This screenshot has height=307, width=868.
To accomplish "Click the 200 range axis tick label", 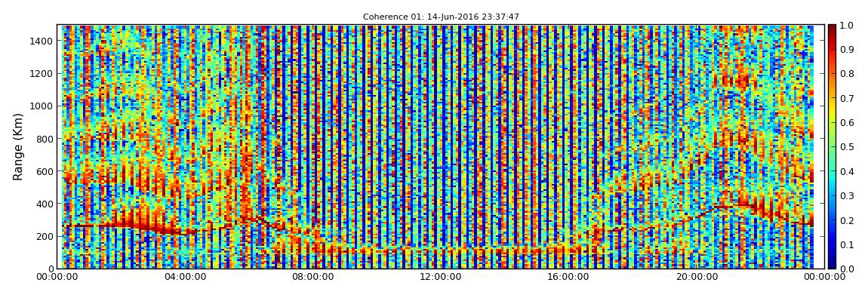I will point(45,237).
